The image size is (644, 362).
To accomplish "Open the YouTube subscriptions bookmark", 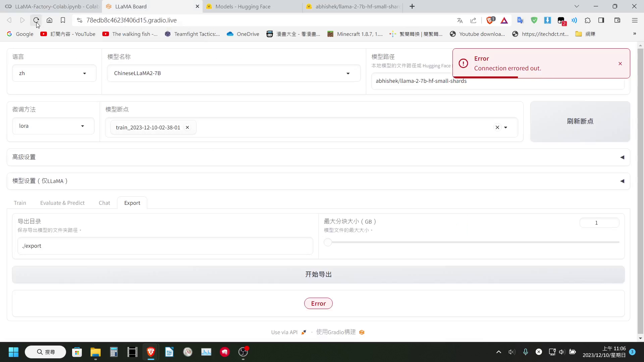I will (68, 34).
